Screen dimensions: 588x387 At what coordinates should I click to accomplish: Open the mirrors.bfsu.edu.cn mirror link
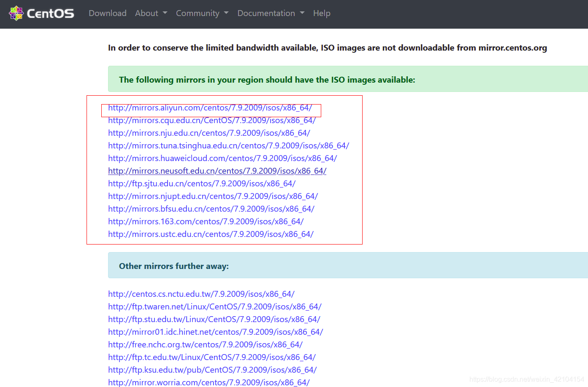pos(211,209)
